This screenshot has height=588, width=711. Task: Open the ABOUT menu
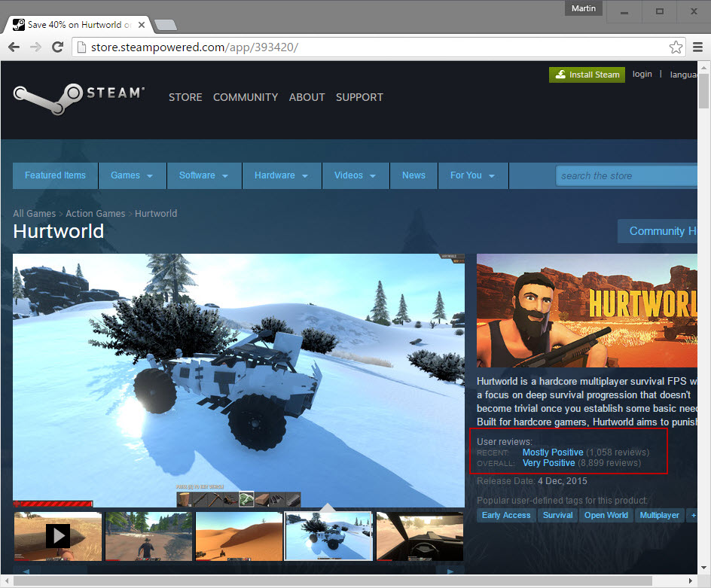point(307,97)
